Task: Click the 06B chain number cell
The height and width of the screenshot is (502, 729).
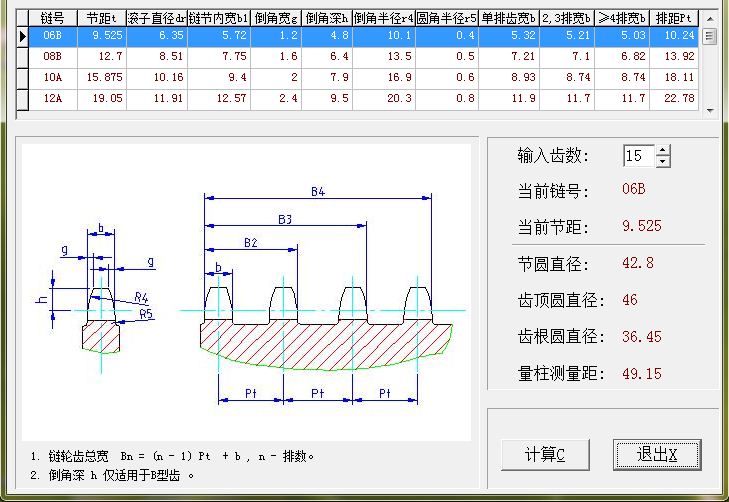Action: pos(53,36)
